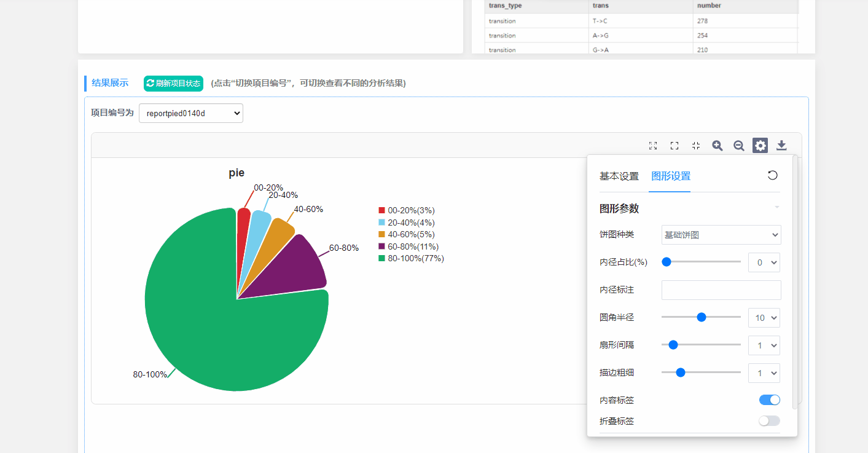Click the trans_type column header
Image resolution: width=868 pixels, height=453 pixels.
click(536, 6)
